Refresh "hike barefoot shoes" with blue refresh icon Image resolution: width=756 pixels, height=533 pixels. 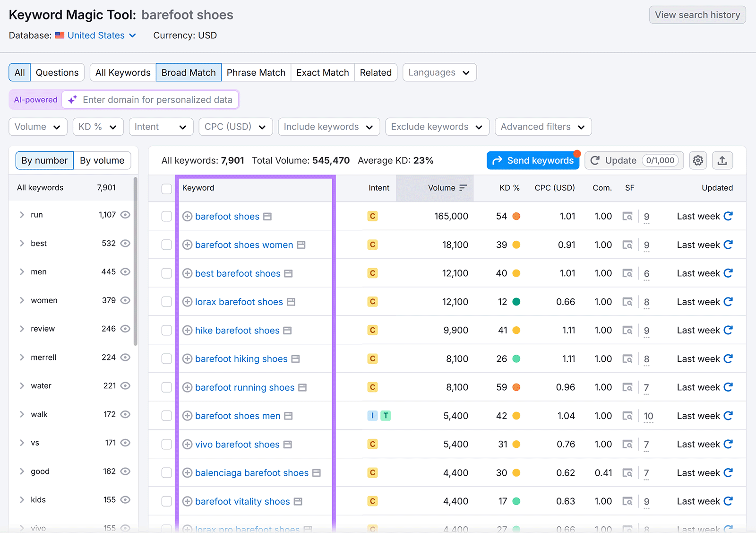coord(729,330)
